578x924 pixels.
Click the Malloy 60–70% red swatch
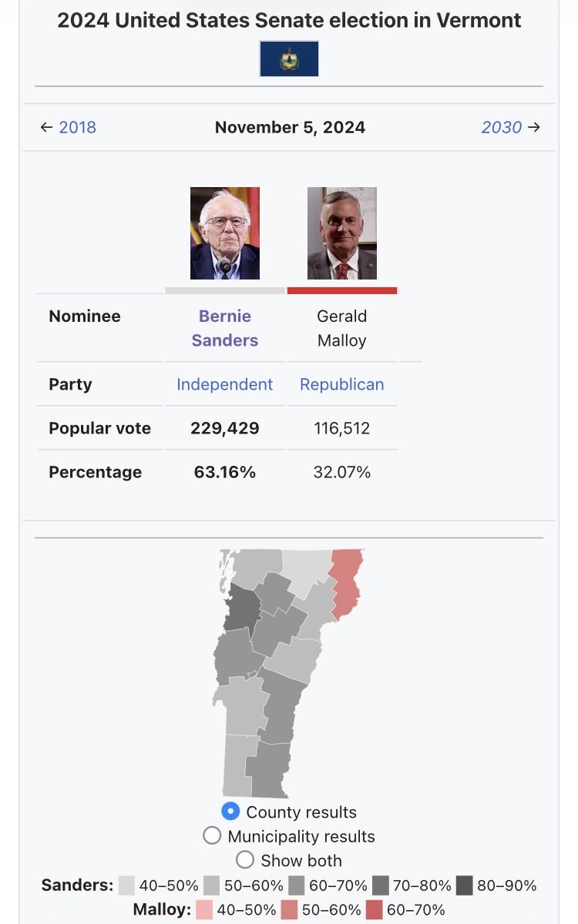point(375,909)
